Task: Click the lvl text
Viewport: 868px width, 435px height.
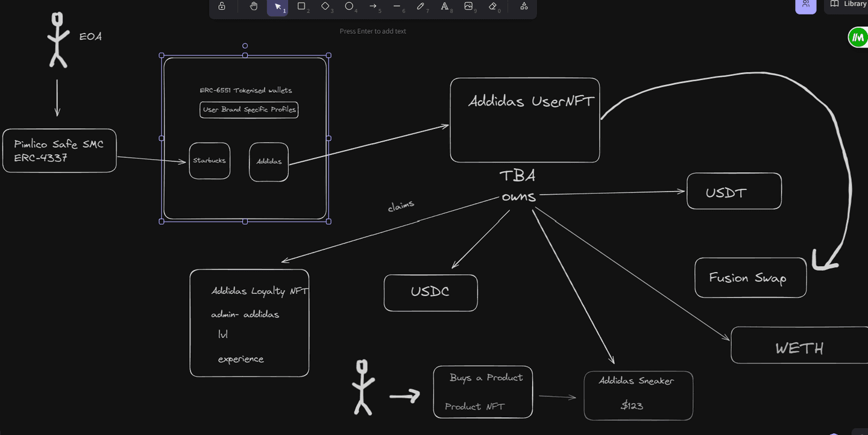Action: coord(223,334)
